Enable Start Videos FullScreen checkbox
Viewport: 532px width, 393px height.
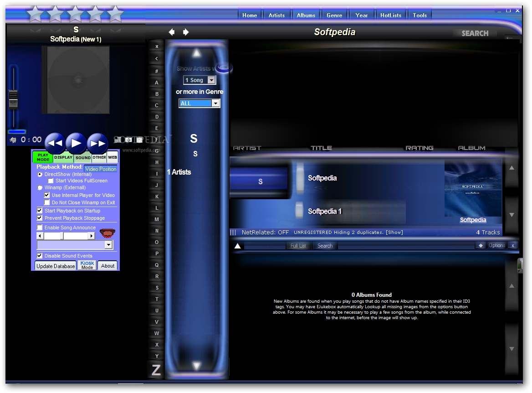pyautogui.click(x=51, y=181)
